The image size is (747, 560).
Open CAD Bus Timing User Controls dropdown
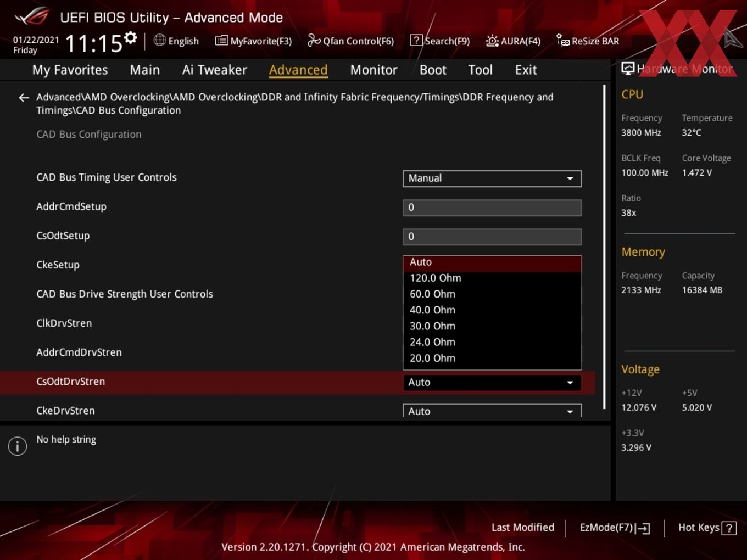pos(492,178)
